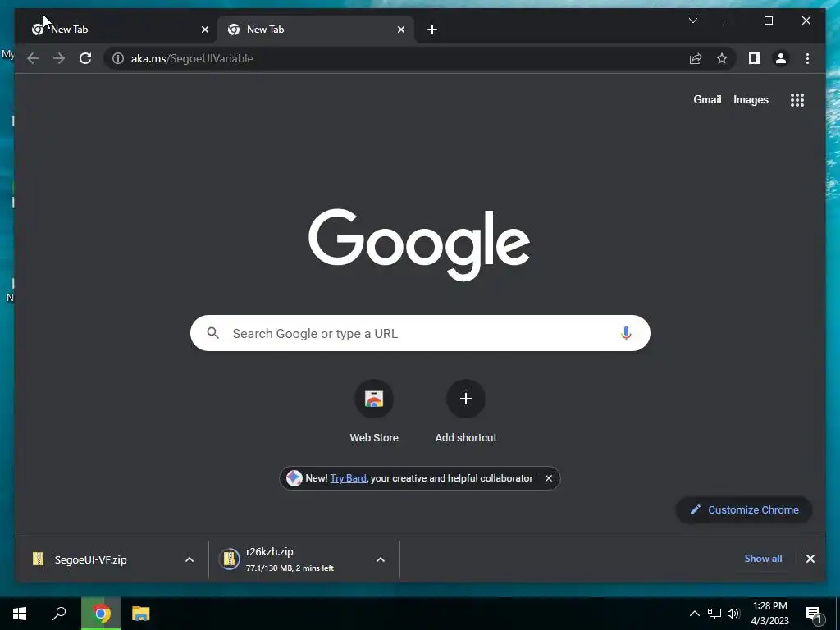
Task: Open a new tab with the plus button
Action: (x=432, y=30)
